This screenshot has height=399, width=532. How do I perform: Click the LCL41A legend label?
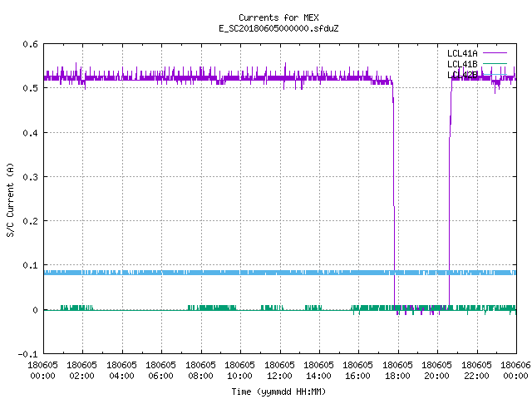pyautogui.click(x=462, y=53)
